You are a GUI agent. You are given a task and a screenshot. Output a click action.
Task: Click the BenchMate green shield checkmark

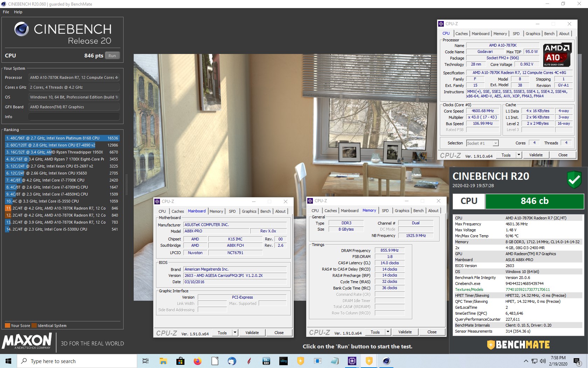574,179
